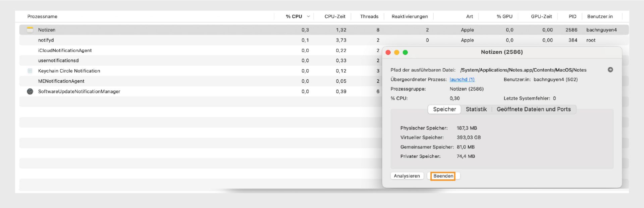
Task: Click user root in notifyd row
Action: [x=591, y=40]
